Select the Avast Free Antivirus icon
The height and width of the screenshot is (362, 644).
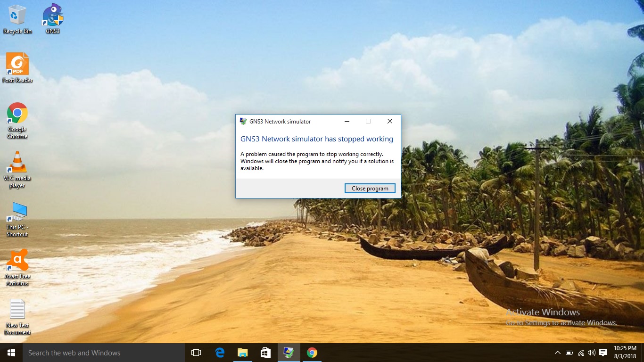coord(17,268)
